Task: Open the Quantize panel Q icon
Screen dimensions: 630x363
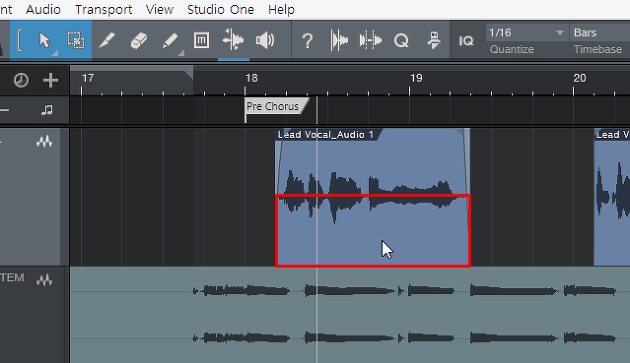Action: pyautogui.click(x=401, y=40)
